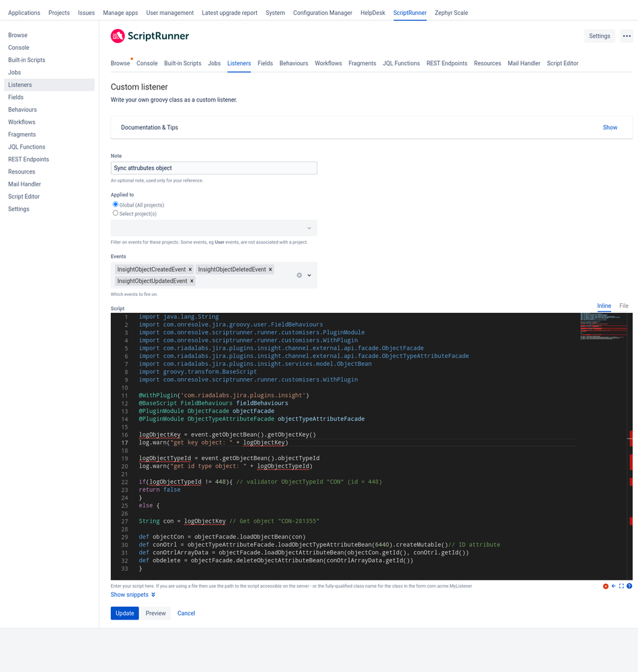
Task: Open the JQL Functions tab
Action: tap(401, 63)
